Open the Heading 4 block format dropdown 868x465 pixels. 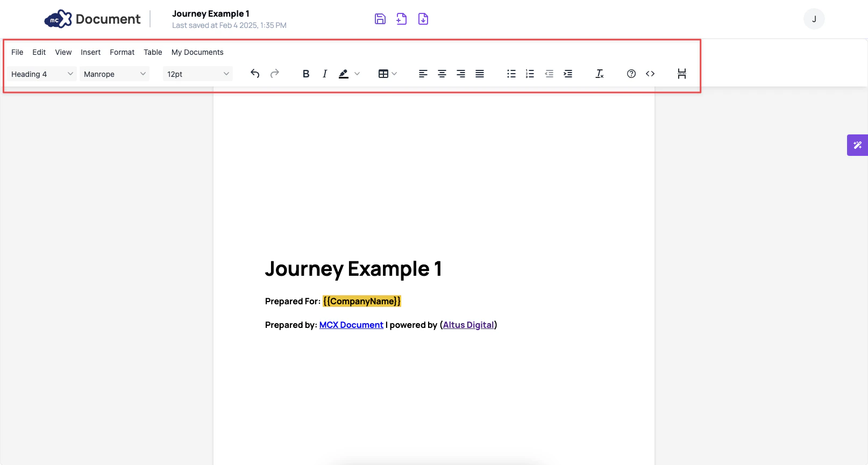coord(42,74)
